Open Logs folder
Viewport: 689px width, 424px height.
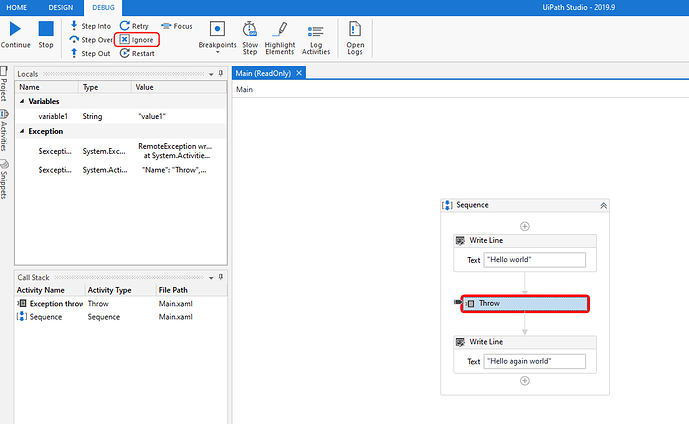(x=355, y=38)
